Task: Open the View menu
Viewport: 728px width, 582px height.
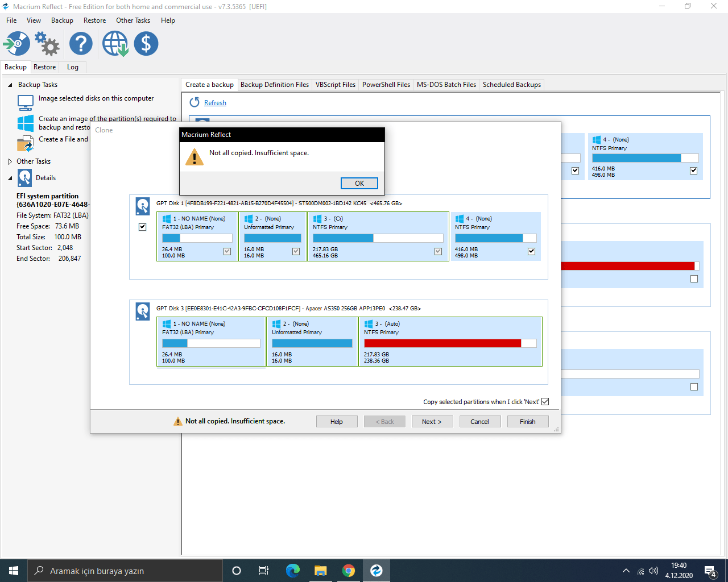Action: point(34,20)
